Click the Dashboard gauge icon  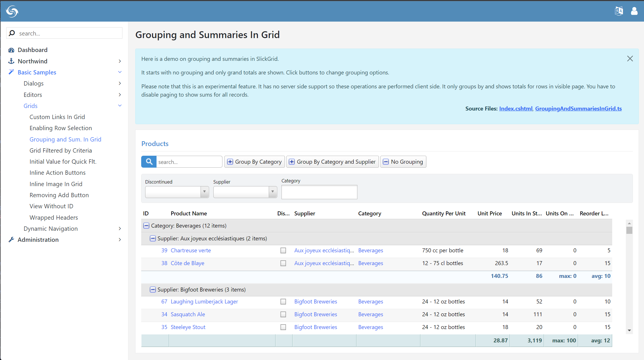tap(11, 50)
